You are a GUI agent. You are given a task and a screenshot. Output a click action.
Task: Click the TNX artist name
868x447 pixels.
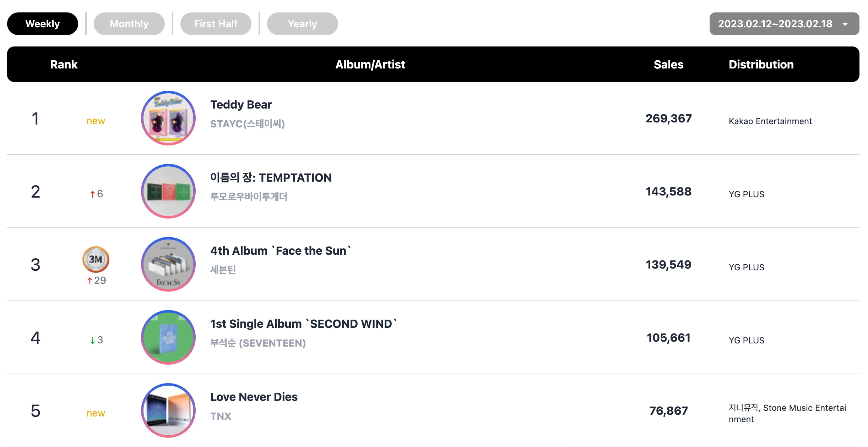[221, 416]
